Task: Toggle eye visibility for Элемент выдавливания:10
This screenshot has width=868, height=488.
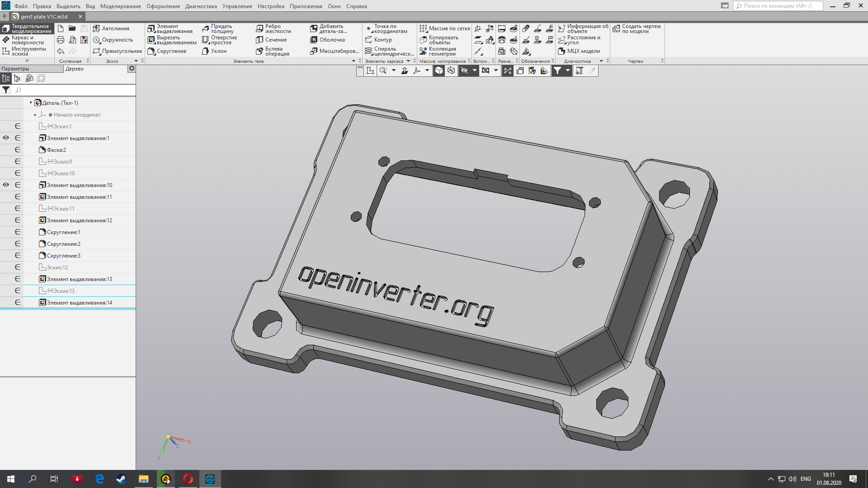Action: (6, 185)
